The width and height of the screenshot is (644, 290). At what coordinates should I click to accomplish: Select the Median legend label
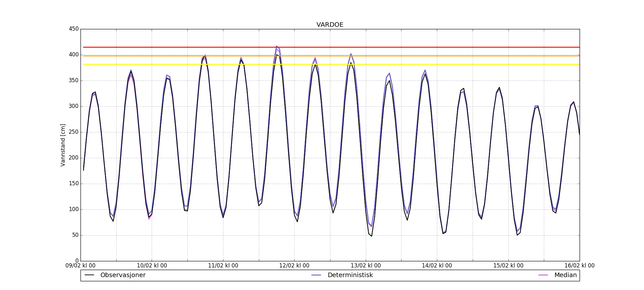pos(565,275)
